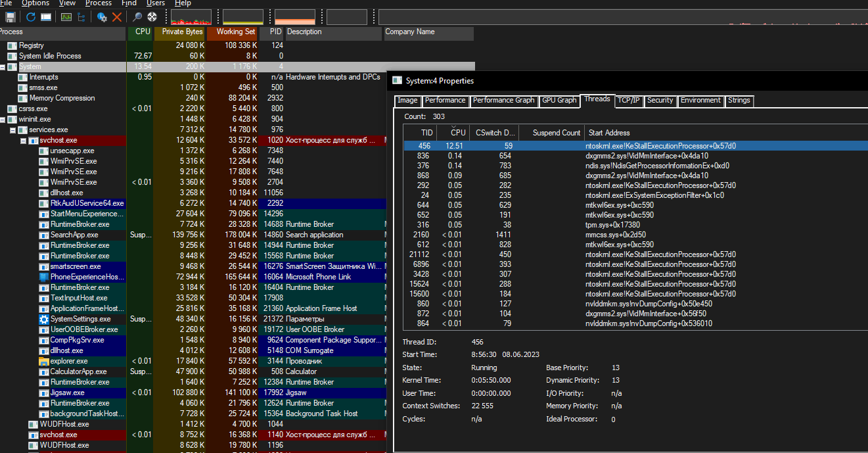Select the Jigsaw.exe process icon
The image size is (868, 453).
[x=44, y=393]
